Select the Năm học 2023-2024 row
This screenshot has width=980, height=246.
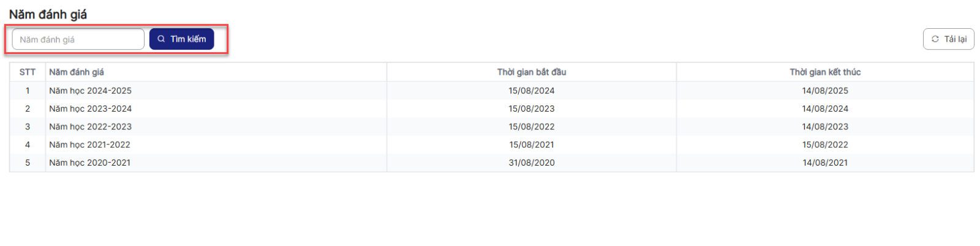[91, 109]
